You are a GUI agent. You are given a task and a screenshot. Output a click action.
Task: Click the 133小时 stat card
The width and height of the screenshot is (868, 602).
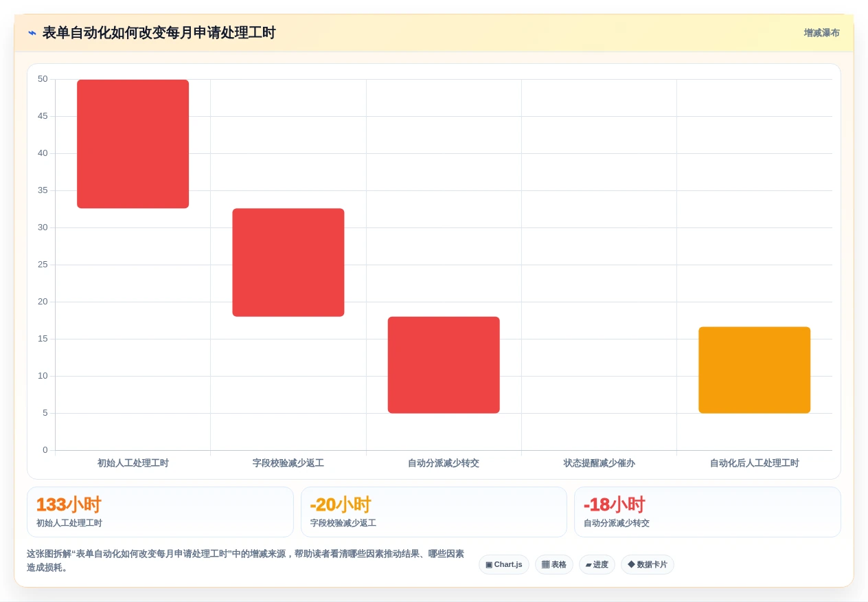tap(160, 512)
